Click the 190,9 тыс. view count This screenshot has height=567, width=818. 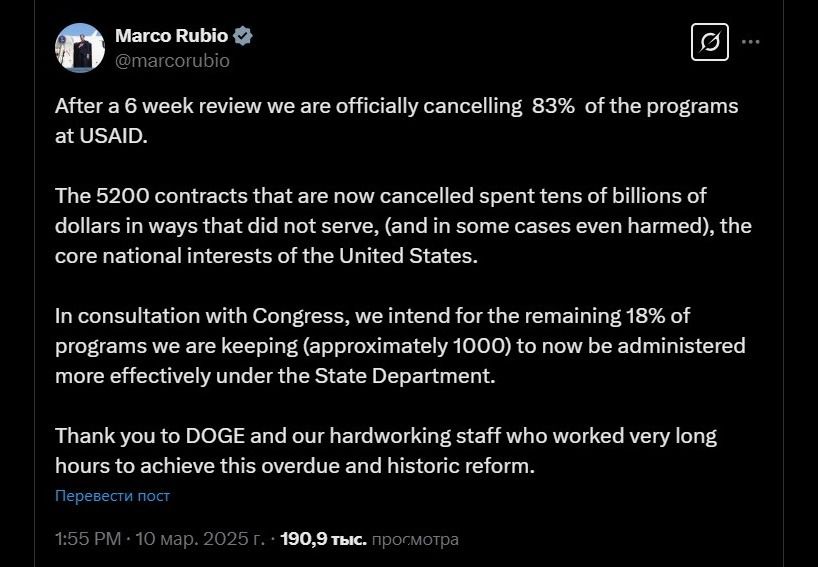point(323,539)
